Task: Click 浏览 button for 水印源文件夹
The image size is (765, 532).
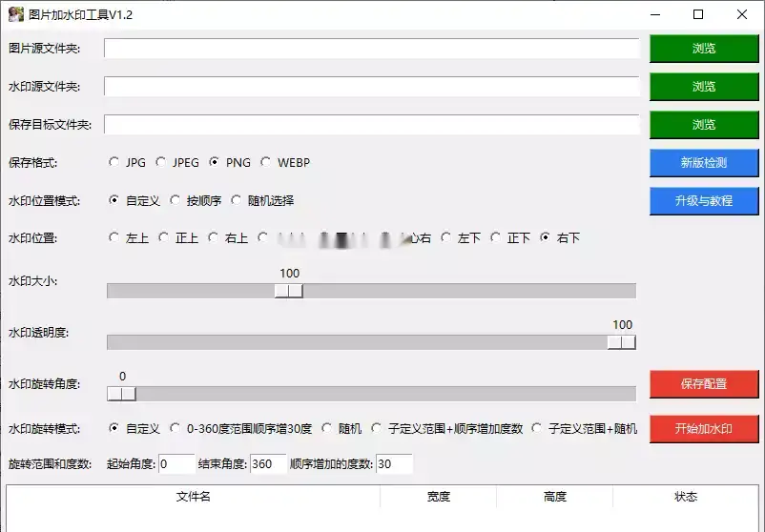Action: (x=704, y=87)
